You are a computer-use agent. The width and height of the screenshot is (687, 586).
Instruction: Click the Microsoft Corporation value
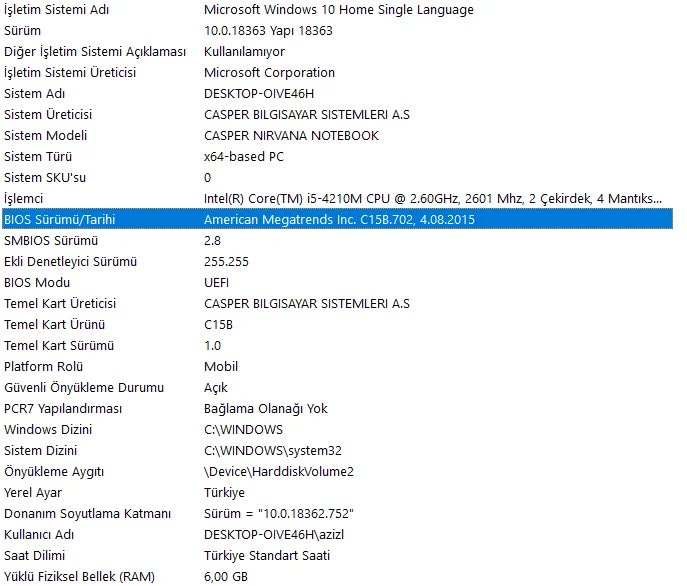pyautogui.click(x=269, y=73)
